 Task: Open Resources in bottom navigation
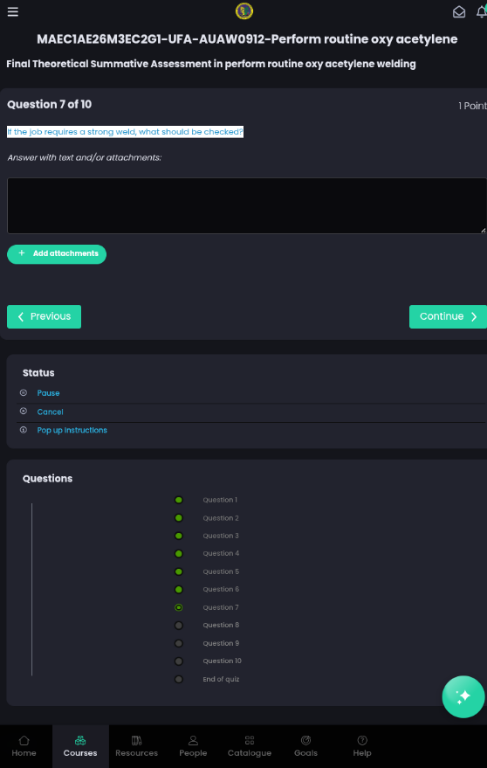tap(136, 746)
